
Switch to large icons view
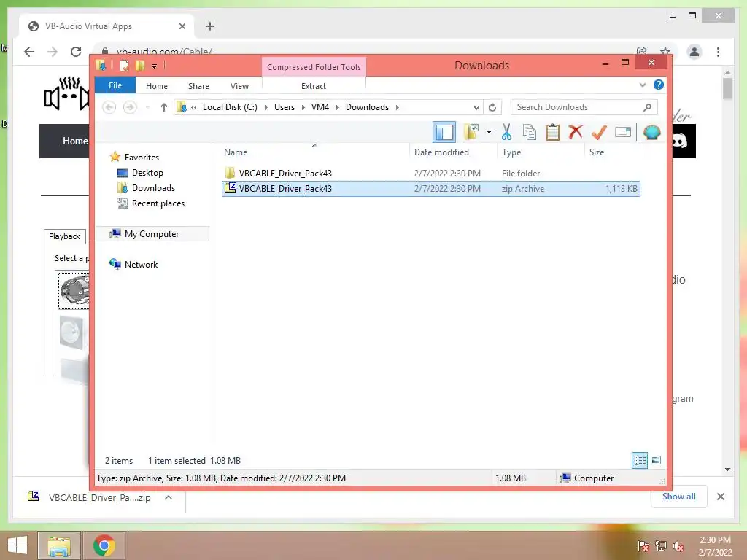[x=656, y=460]
